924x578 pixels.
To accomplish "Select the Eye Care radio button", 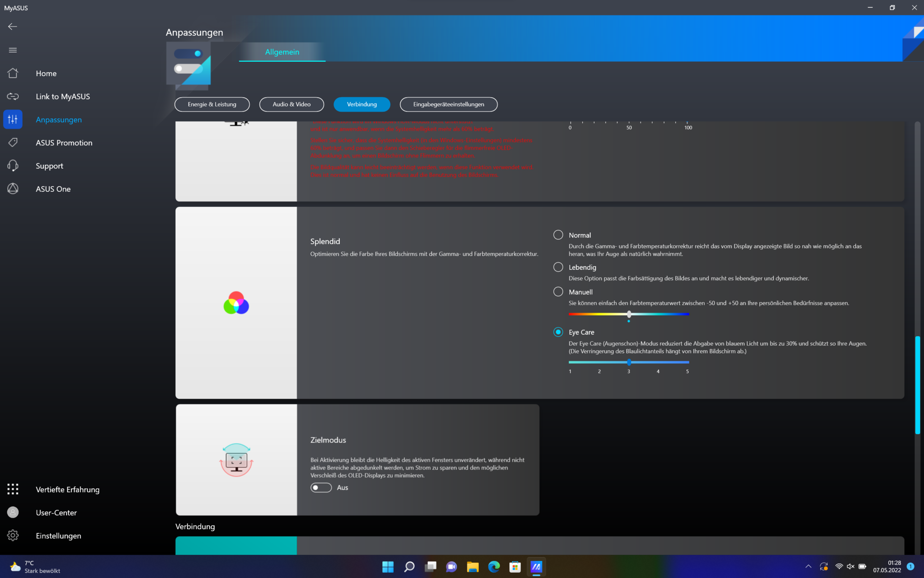I will [558, 332].
